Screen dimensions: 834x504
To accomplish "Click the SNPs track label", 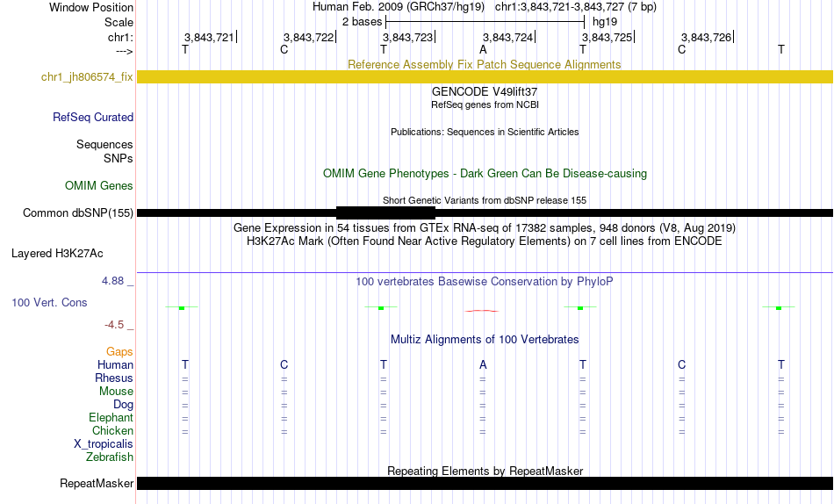I will point(119,158).
